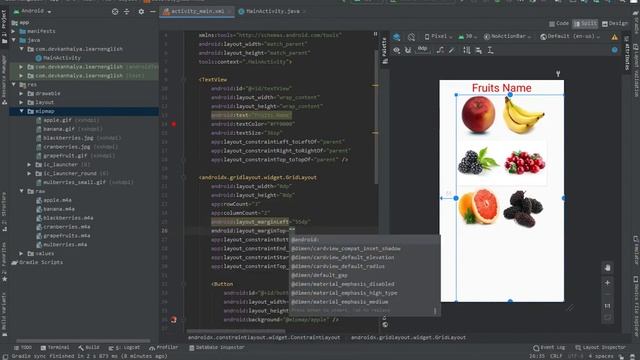Viewport: 640px width, 360px height.
Task: Expand the values folder
Action: coord(22,253)
